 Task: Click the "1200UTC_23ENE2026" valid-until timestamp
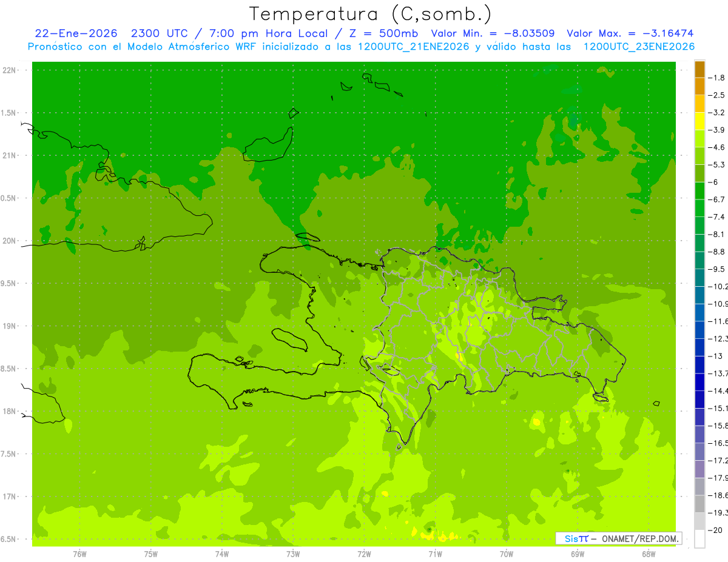tap(638, 47)
